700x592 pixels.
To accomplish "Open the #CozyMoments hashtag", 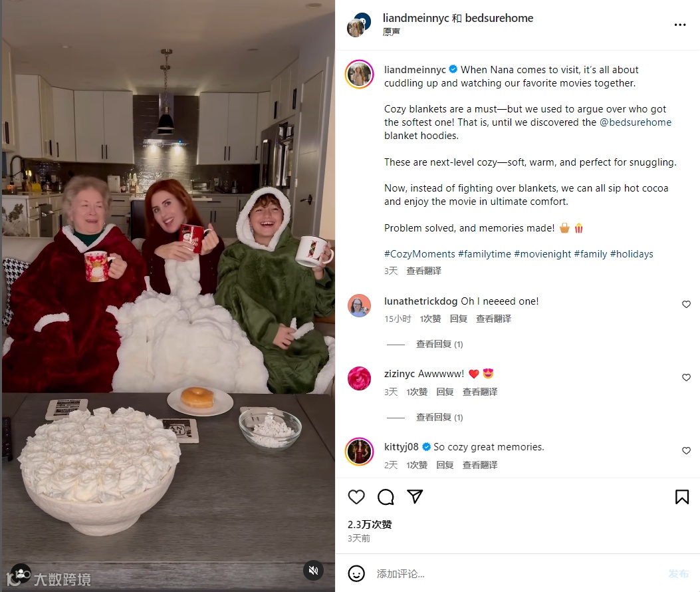I will point(419,254).
